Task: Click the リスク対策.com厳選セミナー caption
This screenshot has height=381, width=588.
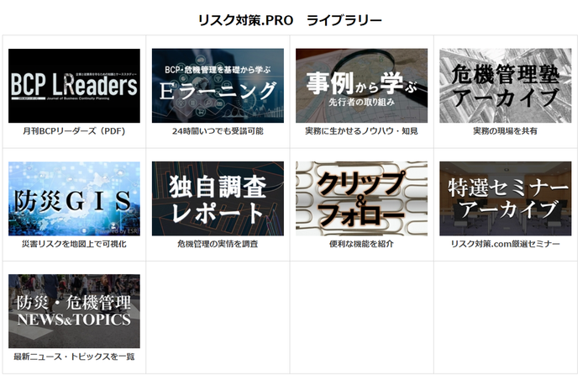Action: 506,244
